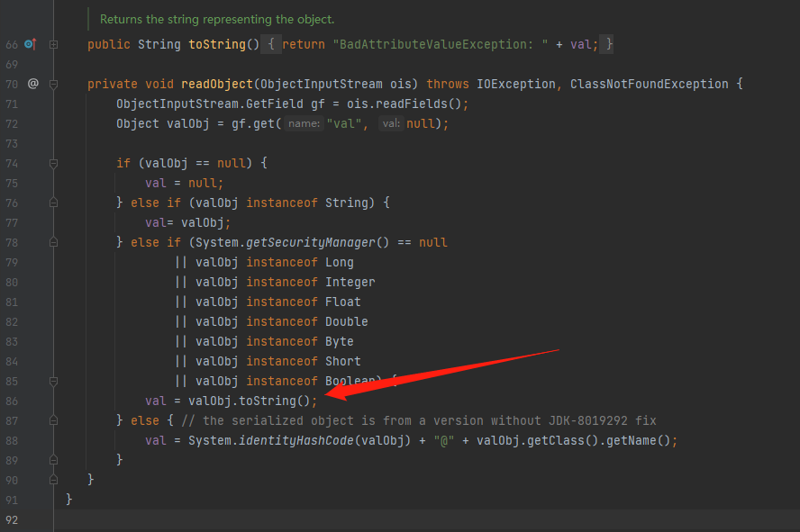
Task: Click line number 72 in the gutter
Action: point(12,124)
